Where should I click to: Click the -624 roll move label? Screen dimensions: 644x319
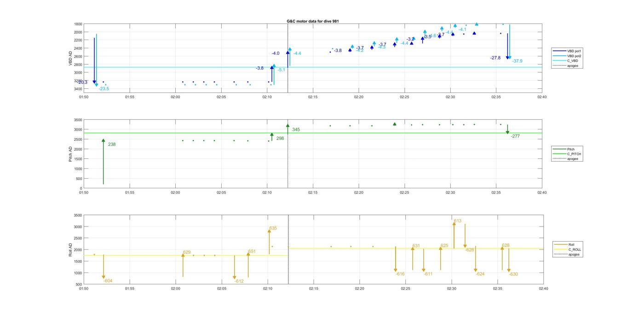[480, 274]
